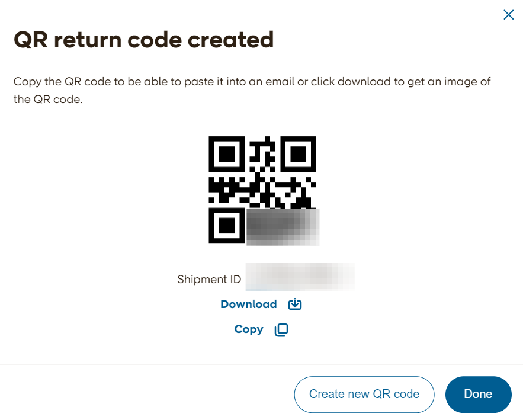The width and height of the screenshot is (523, 420).
Task: Click the download icon beside Download
Action: click(x=294, y=304)
